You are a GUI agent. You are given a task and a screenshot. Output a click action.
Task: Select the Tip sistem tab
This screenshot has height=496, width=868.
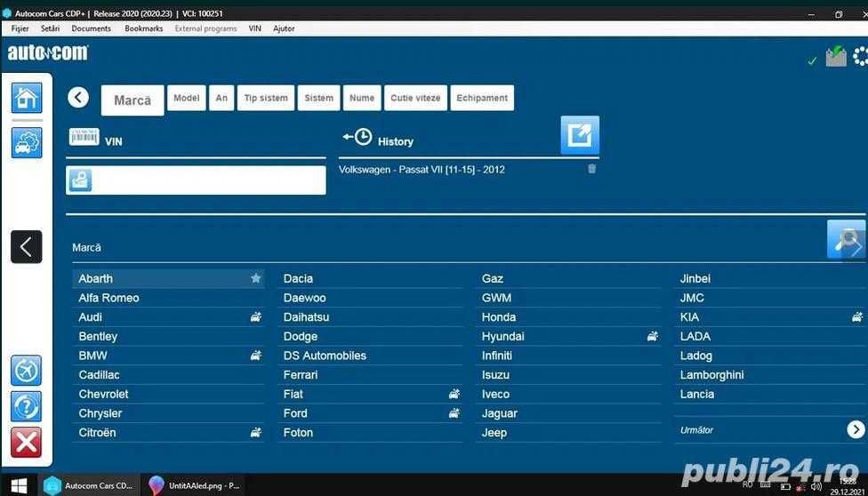point(266,98)
